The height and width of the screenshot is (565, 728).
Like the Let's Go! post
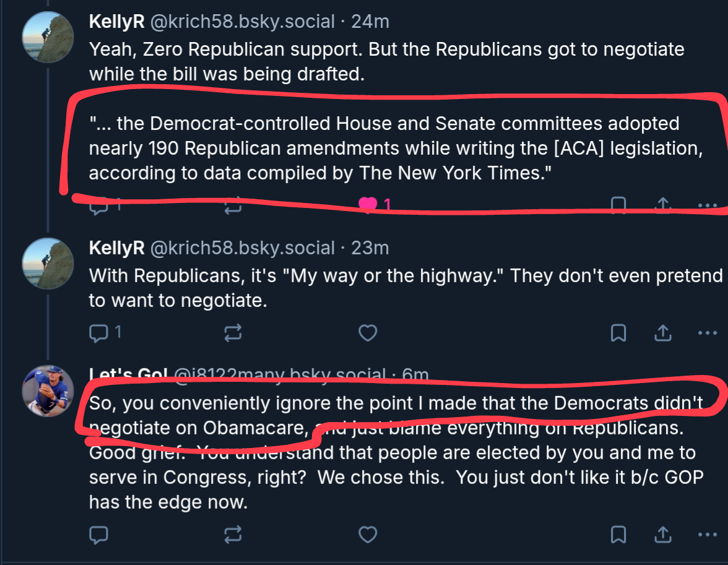tap(368, 534)
